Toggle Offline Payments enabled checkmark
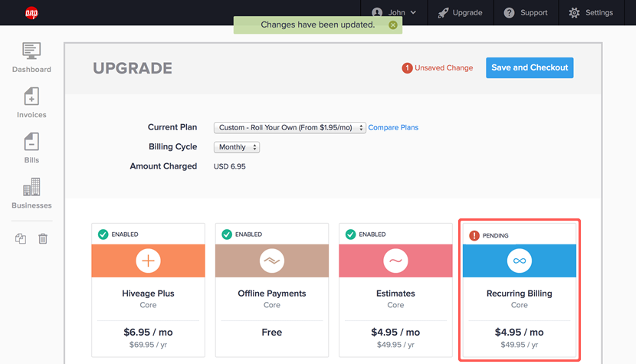Viewport: 636px width, 364px height. (x=227, y=234)
